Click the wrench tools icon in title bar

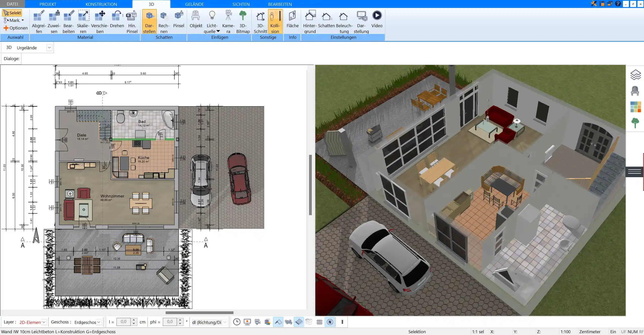click(x=594, y=4)
